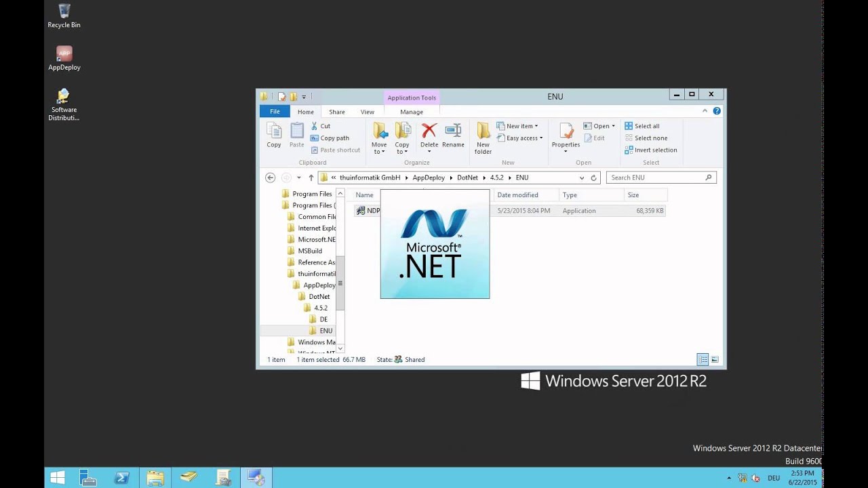Switch to Large icons view in status bar

point(715,359)
